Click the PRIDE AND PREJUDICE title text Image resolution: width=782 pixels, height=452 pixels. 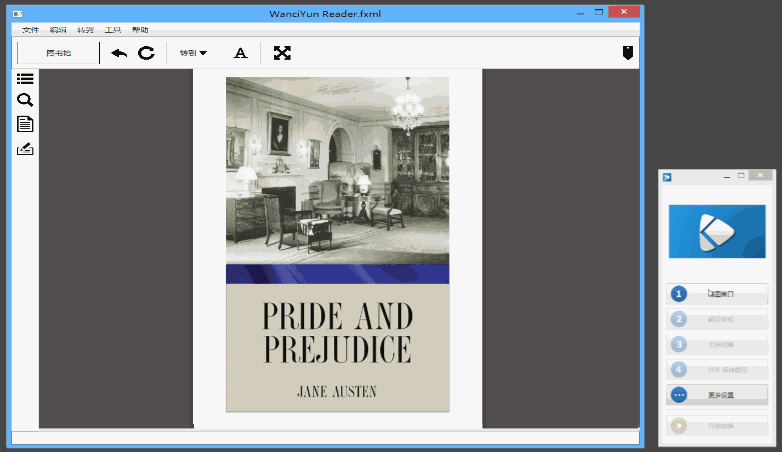pyautogui.click(x=338, y=333)
